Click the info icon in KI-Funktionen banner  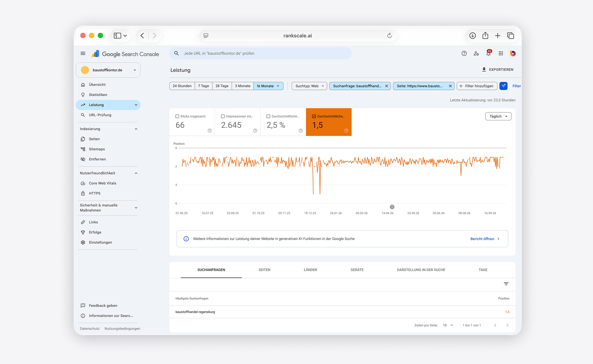(186, 239)
